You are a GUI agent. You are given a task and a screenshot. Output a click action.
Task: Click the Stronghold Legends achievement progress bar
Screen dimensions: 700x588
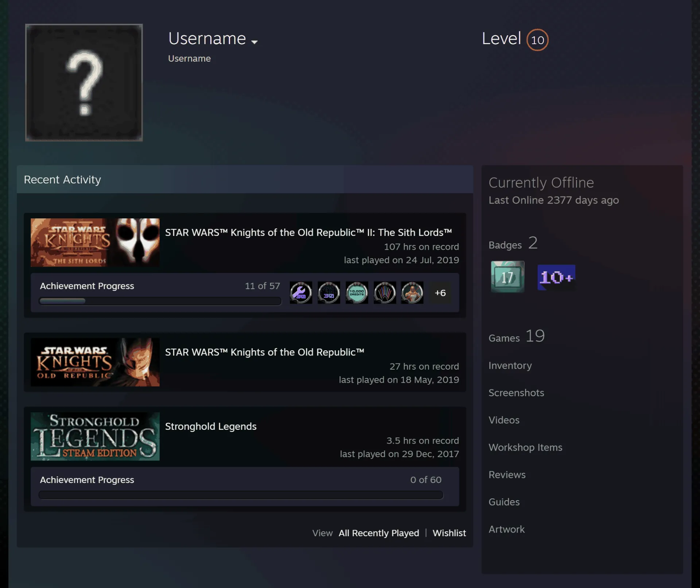click(x=241, y=495)
